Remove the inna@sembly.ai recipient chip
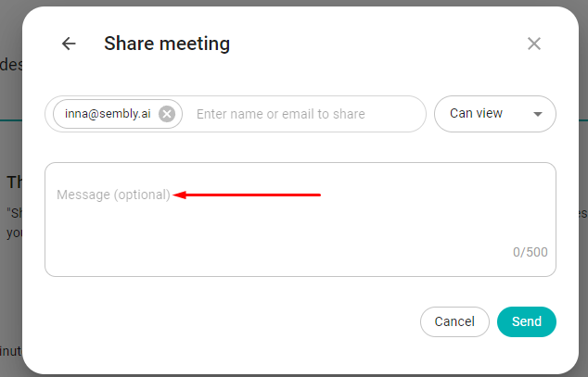 (x=167, y=114)
